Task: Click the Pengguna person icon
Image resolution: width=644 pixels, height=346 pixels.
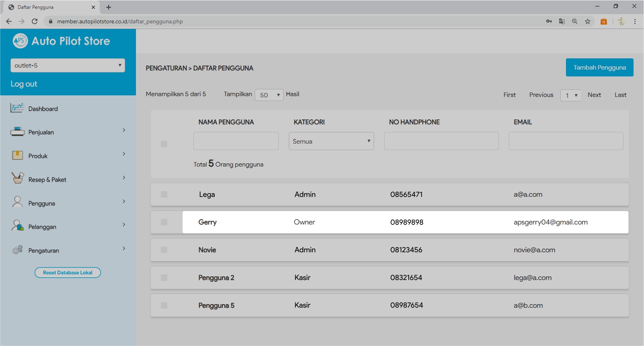Action: tap(17, 202)
